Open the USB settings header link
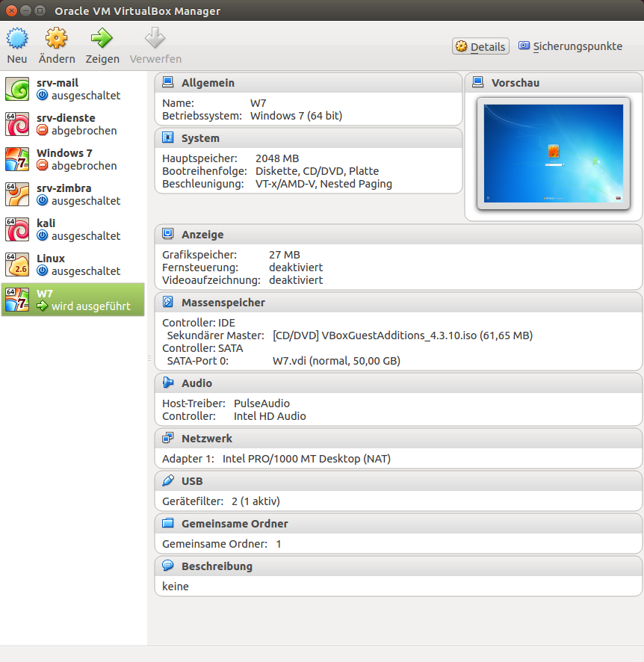This screenshot has width=644, height=662. (192, 481)
